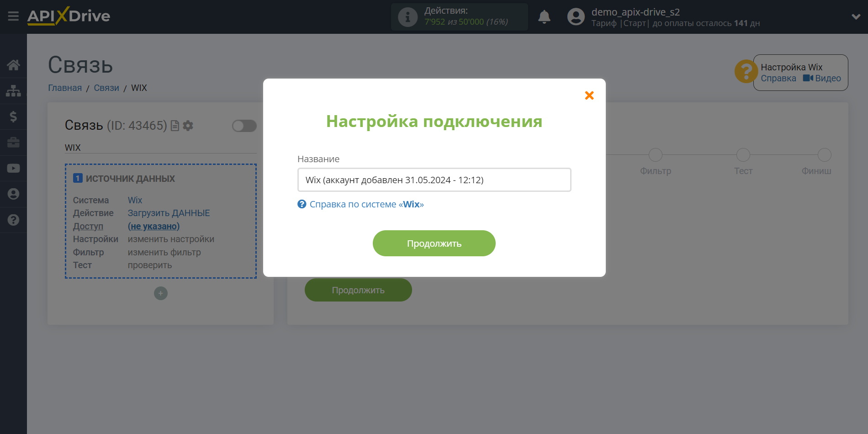Click изменить настройки
This screenshot has height=434, width=868.
click(x=171, y=239)
